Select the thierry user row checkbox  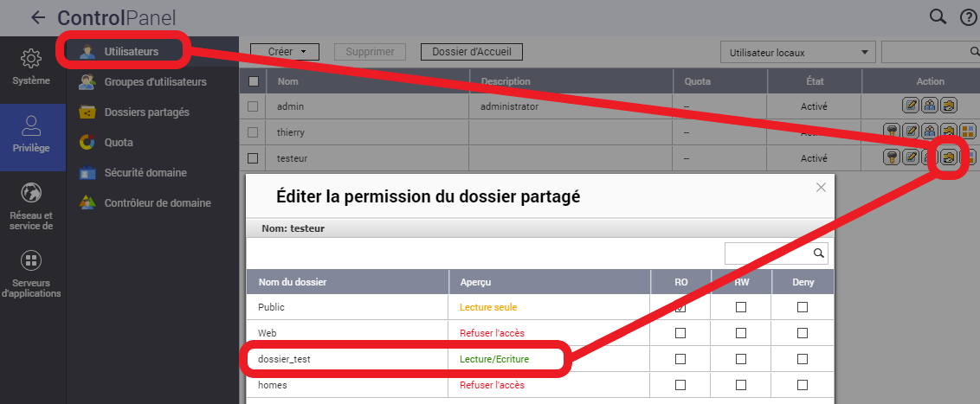[253, 132]
